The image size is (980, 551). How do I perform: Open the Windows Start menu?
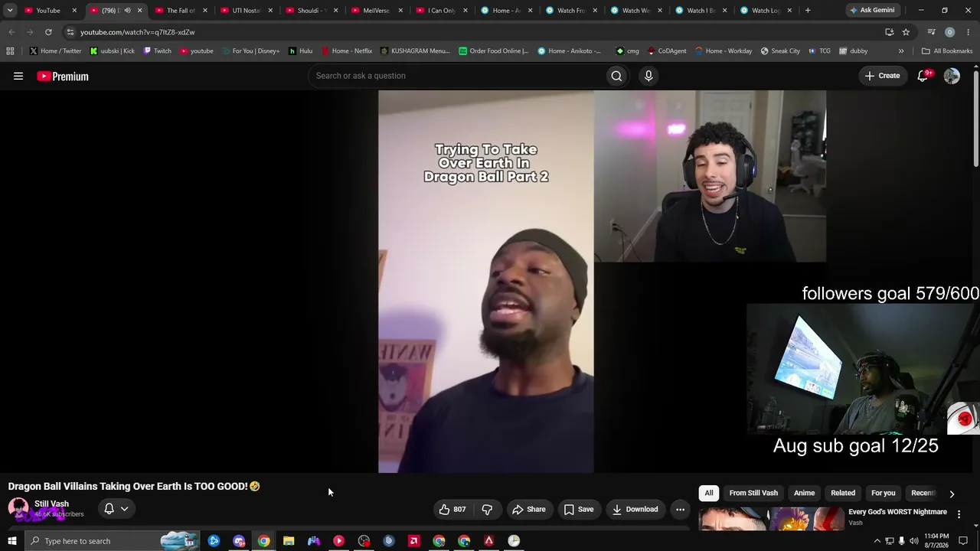click(11, 541)
